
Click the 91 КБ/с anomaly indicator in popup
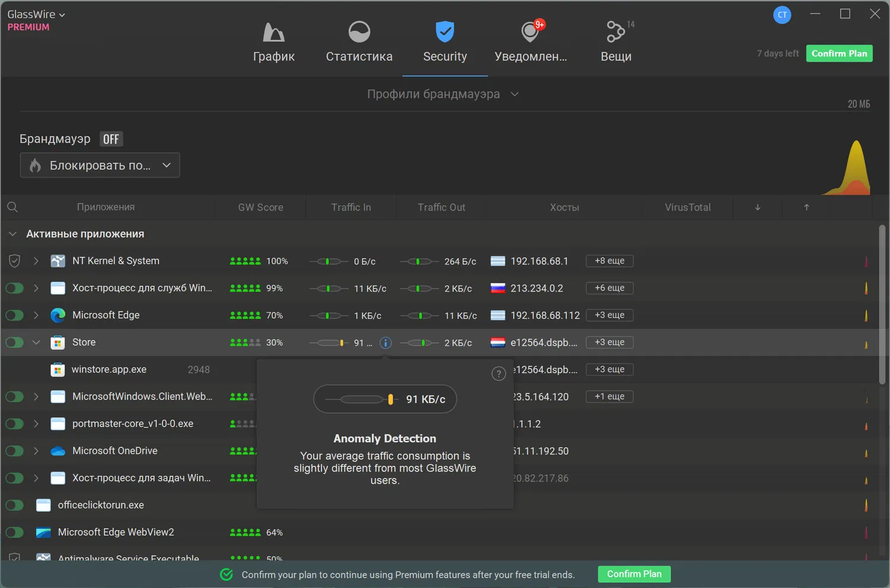[385, 399]
